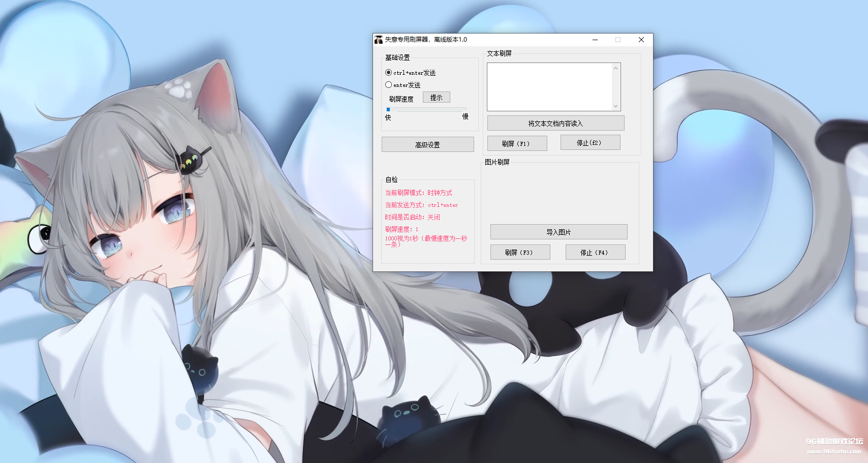
Task: Click 导入图片 to import an image
Action: point(559,231)
